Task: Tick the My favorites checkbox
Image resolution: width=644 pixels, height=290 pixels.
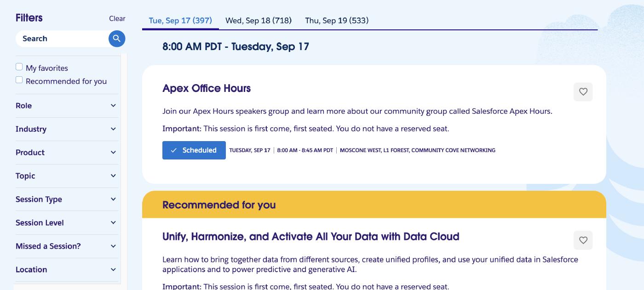Action: (19, 67)
